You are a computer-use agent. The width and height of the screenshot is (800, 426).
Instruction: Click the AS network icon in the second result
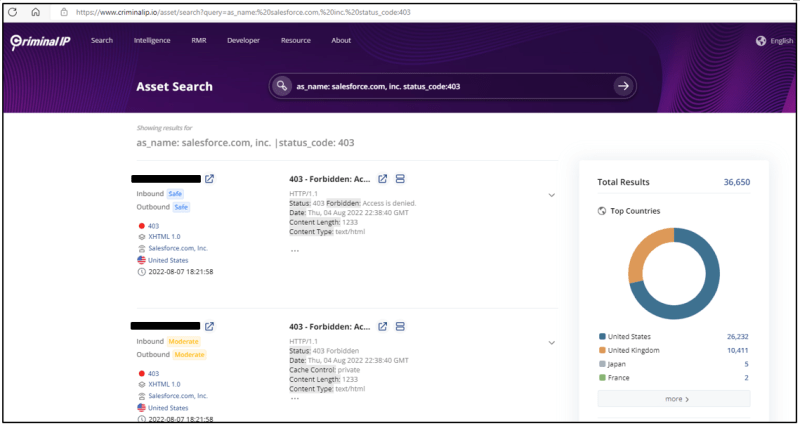(x=141, y=396)
